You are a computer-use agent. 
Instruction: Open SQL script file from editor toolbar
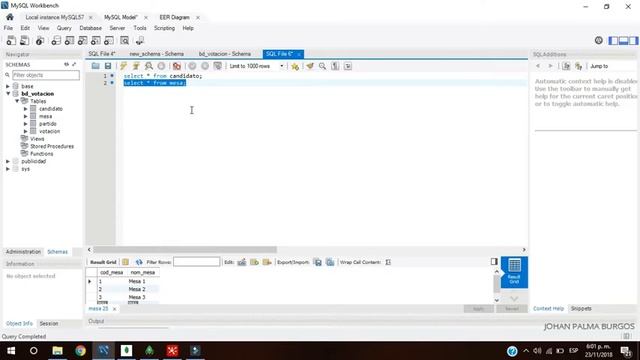point(96,66)
